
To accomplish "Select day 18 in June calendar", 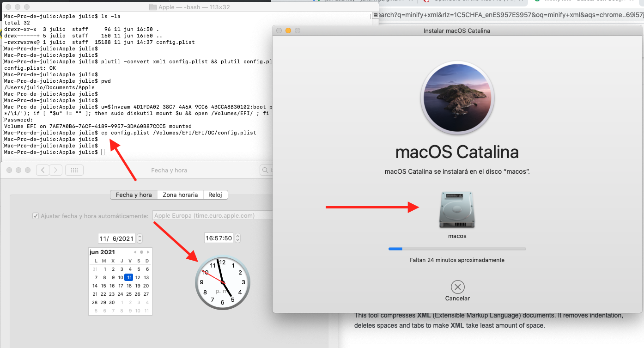I will [129, 286].
